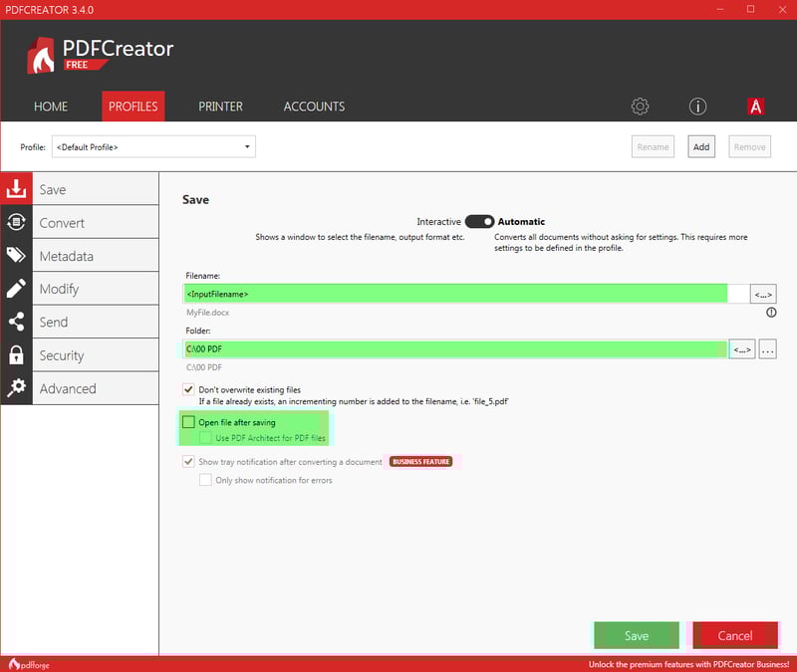Open application settings gear icon
The width and height of the screenshot is (797, 672).
[640, 107]
